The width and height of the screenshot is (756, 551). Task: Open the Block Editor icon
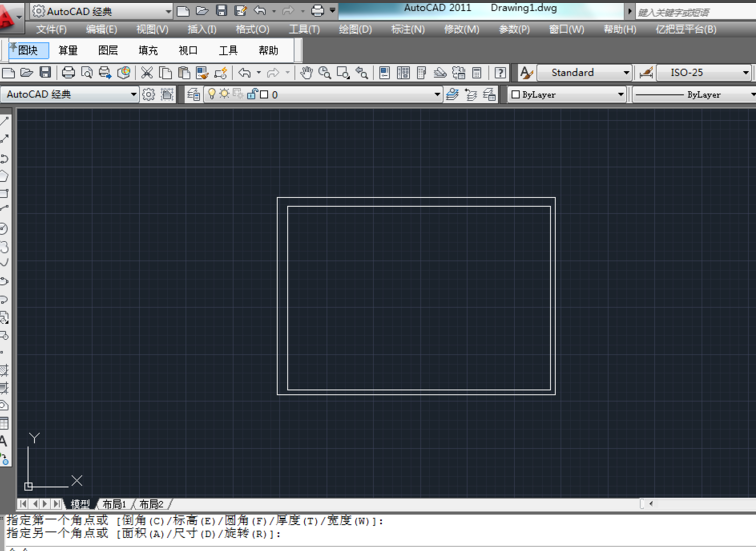pos(221,73)
